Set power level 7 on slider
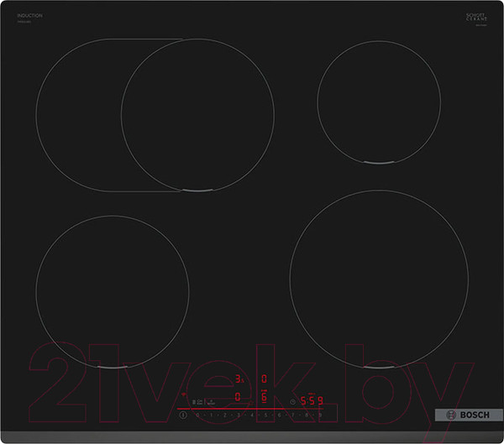Screen dimensions: 504x444 [294, 415]
